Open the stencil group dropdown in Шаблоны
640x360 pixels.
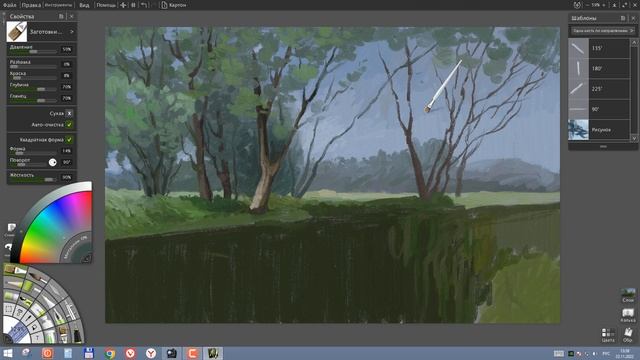(602, 31)
